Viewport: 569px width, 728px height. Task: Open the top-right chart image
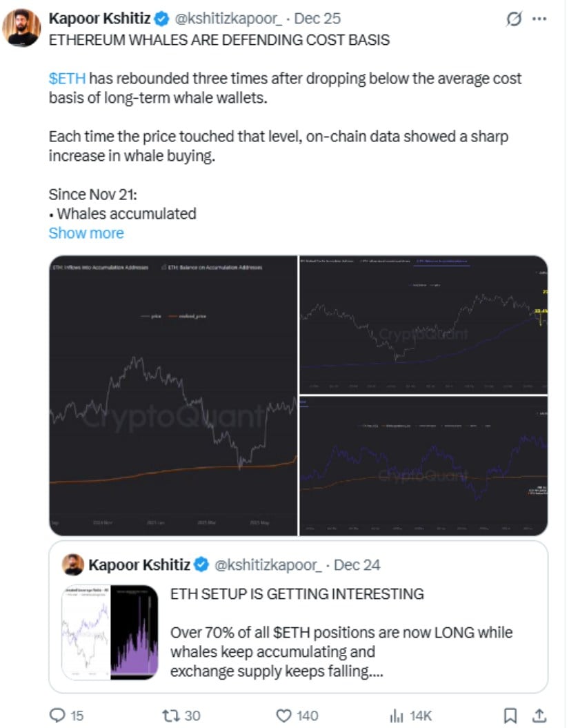pos(423,324)
